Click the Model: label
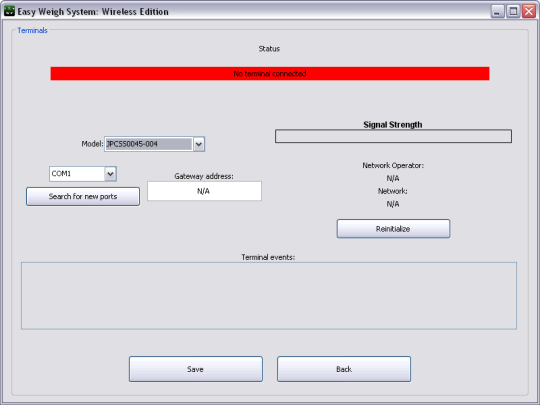The height and width of the screenshot is (405, 540). click(92, 144)
